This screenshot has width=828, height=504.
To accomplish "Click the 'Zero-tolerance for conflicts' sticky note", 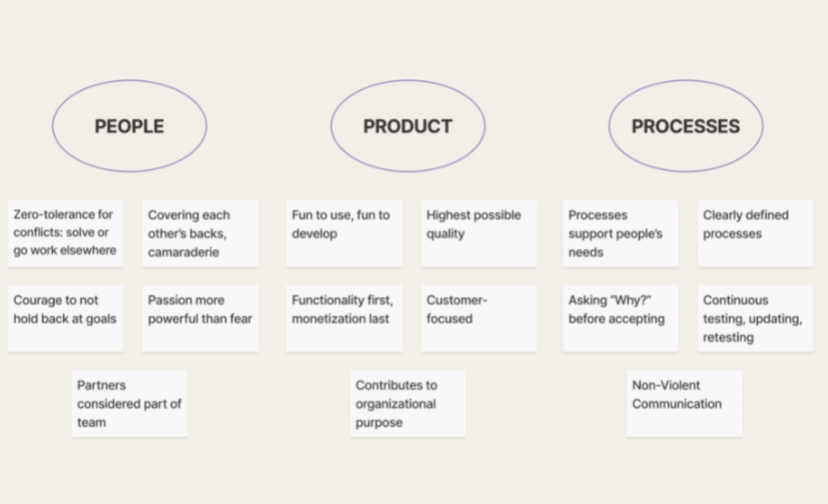I will click(x=66, y=233).
